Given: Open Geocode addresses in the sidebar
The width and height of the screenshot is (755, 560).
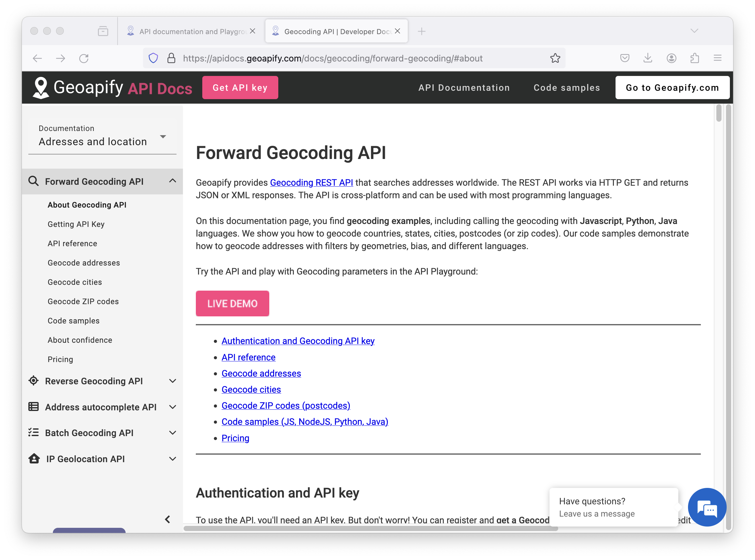Looking at the screenshot, I should (x=84, y=263).
